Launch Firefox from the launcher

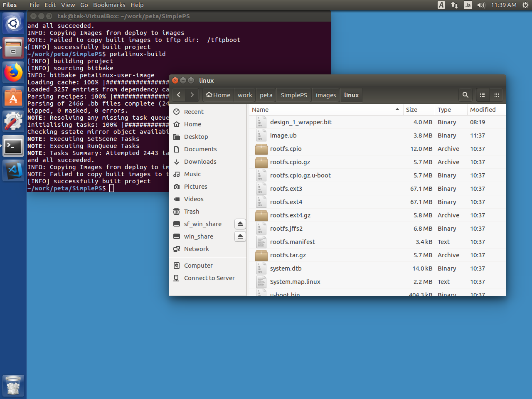tap(13, 72)
